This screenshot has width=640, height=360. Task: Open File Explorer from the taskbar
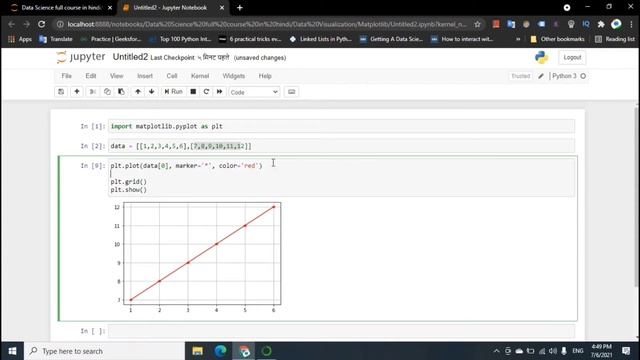pyautogui.click(x=198, y=351)
